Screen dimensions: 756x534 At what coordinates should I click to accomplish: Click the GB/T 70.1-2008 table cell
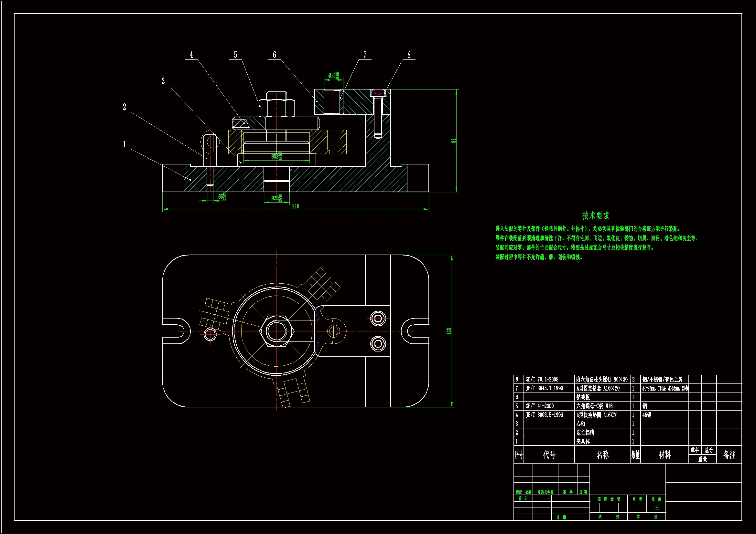click(542, 379)
